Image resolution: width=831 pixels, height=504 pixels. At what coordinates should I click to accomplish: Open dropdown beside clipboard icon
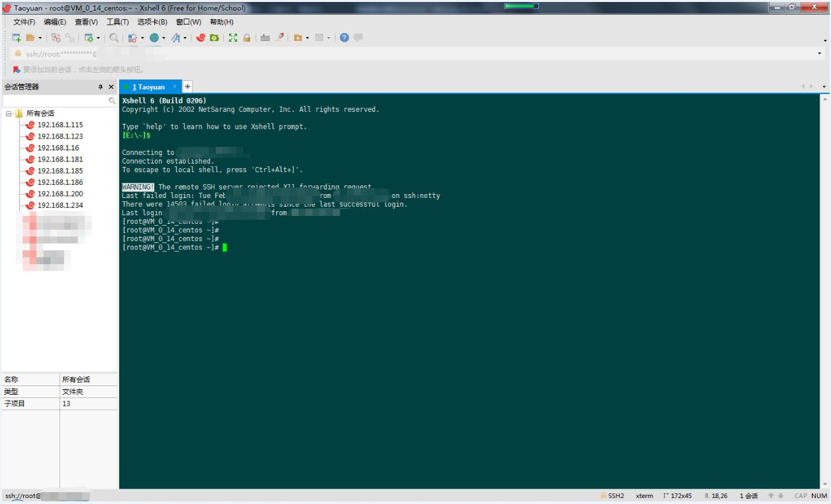coord(142,38)
